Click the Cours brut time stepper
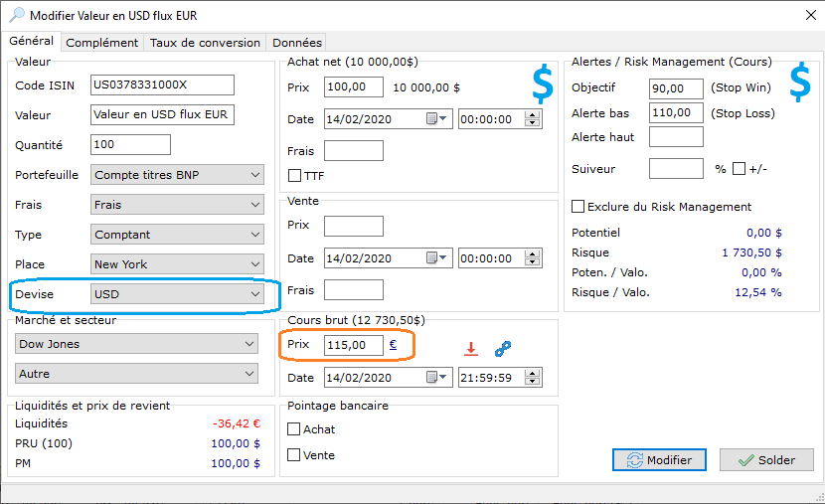 (533, 377)
